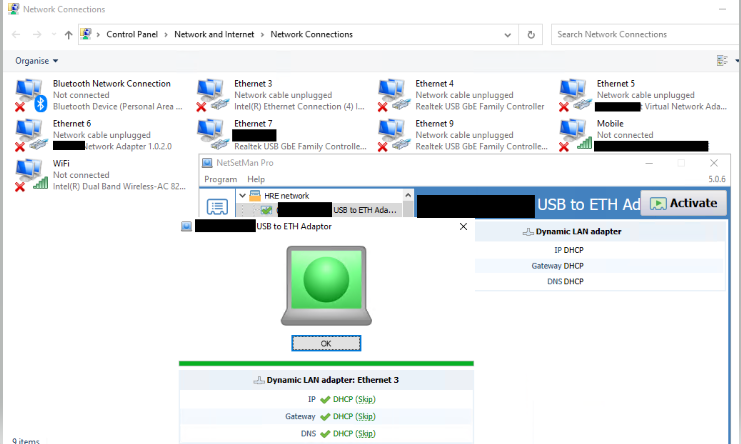Click the Back navigation arrow
Image resolution: width=741 pixels, height=444 pixels.
click(x=16, y=34)
